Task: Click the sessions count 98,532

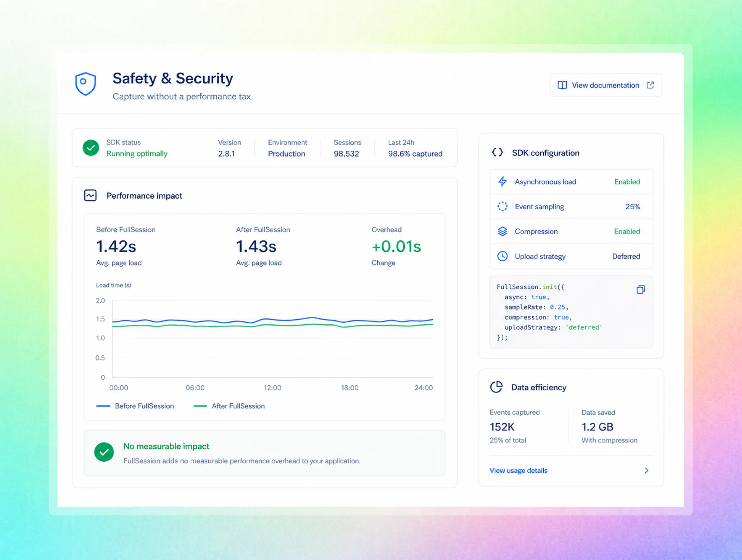Action: click(x=346, y=154)
